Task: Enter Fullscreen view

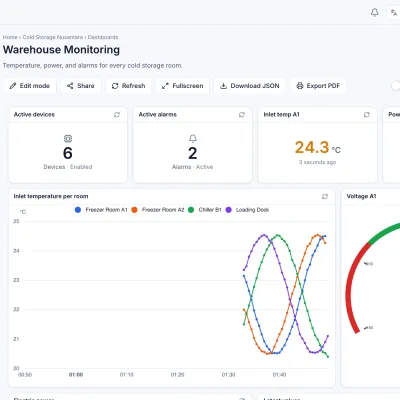Action: pyautogui.click(x=182, y=86)
